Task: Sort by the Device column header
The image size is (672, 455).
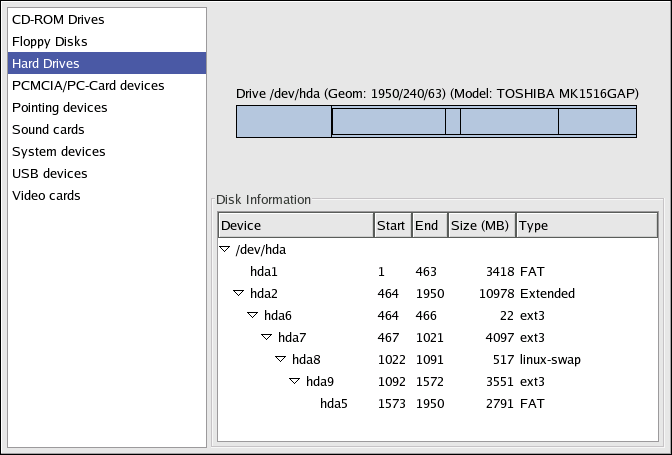Action: click(295, 226)
